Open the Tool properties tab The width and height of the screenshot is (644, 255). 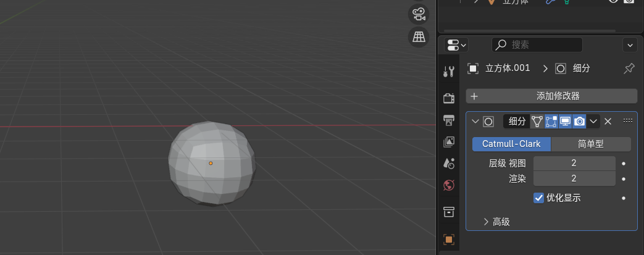(449, 72)
